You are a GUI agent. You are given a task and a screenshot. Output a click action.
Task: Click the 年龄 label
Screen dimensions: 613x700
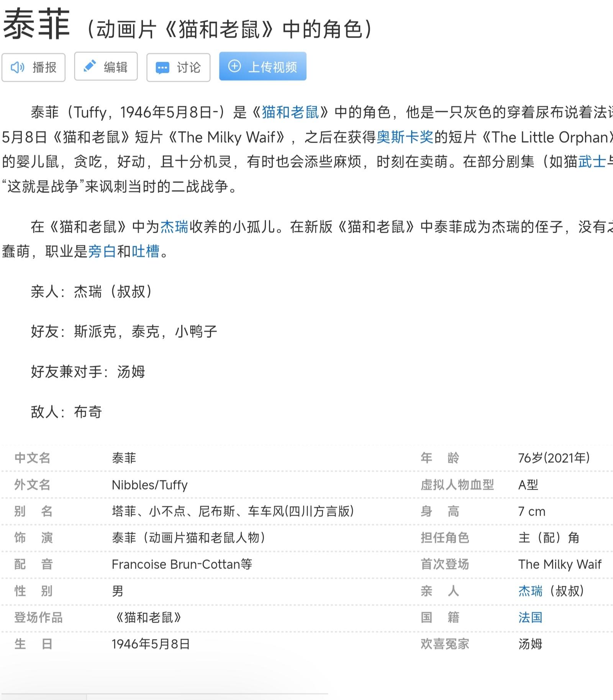click(x=439, y=458)
